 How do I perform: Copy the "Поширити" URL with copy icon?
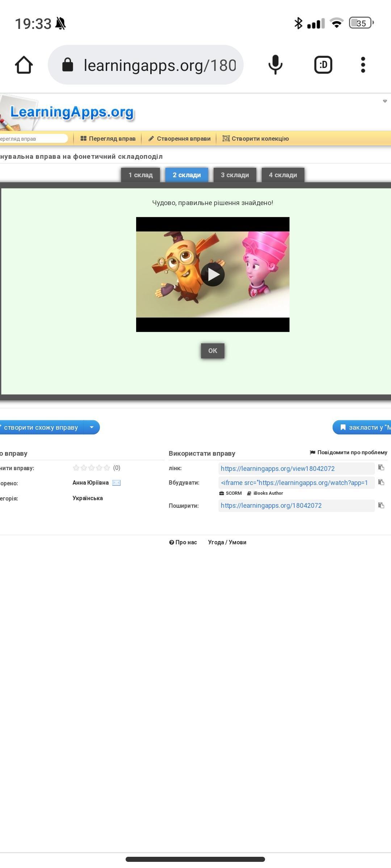coord(381,505)
